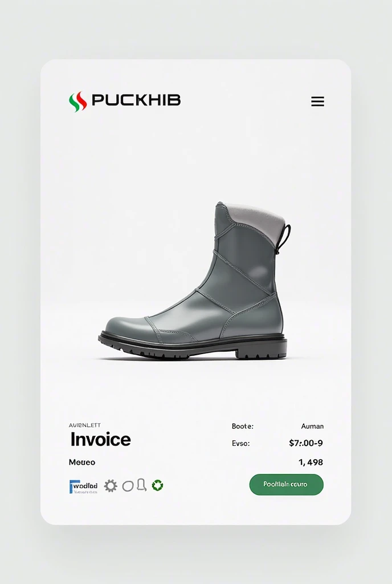This screenshot has height=584, width=392.
Task: Click the gray boot outline icon
Action: click(141, 485)
